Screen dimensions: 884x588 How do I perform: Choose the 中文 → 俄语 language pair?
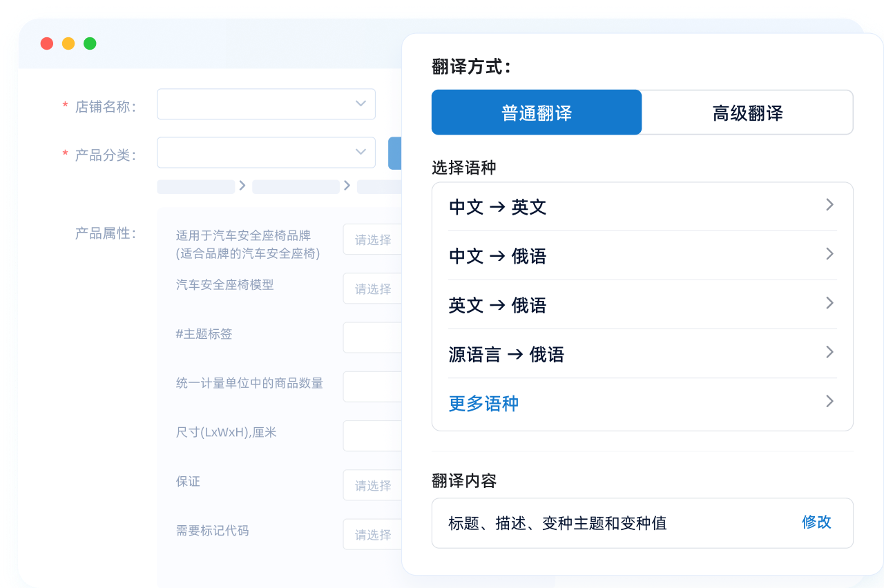pyautogui.click(x=642, y=255)
